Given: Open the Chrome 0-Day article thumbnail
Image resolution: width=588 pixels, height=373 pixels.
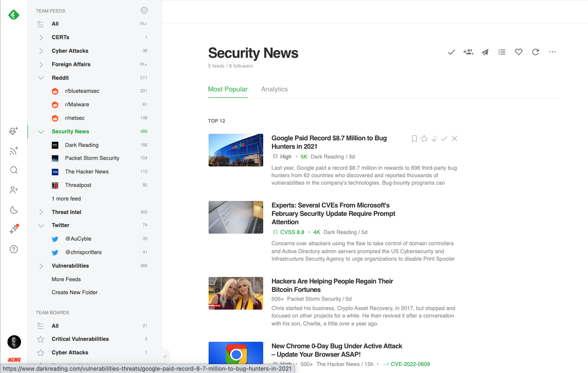Looking at the screenshot, I should (236, 354).
